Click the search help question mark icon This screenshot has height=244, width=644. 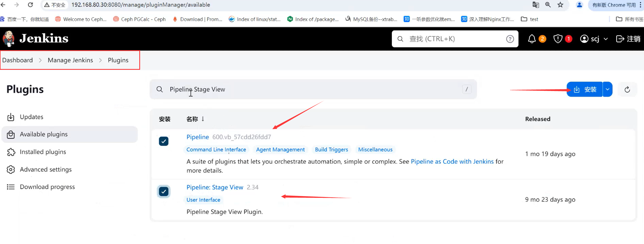tap(510, 39)
